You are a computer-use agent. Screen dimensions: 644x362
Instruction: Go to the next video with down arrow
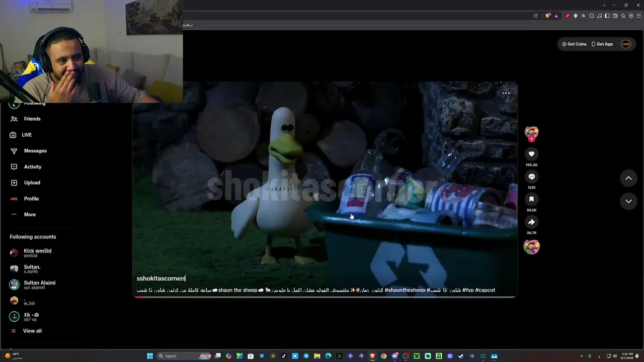click(x=628, y=201)
